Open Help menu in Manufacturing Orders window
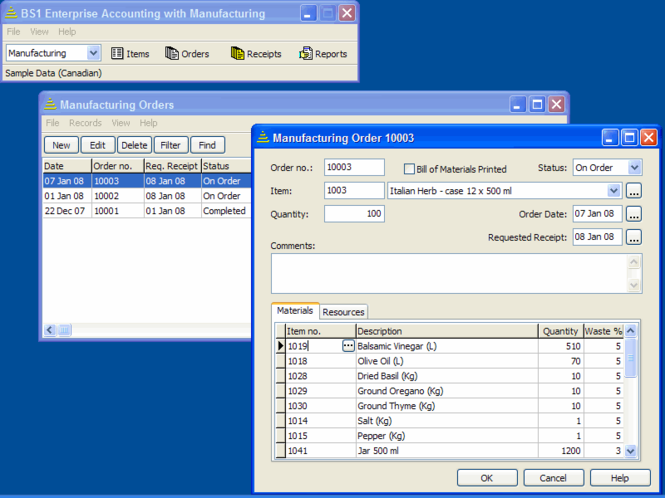Viewport: 665px width, 498px height. pos(148,123)
